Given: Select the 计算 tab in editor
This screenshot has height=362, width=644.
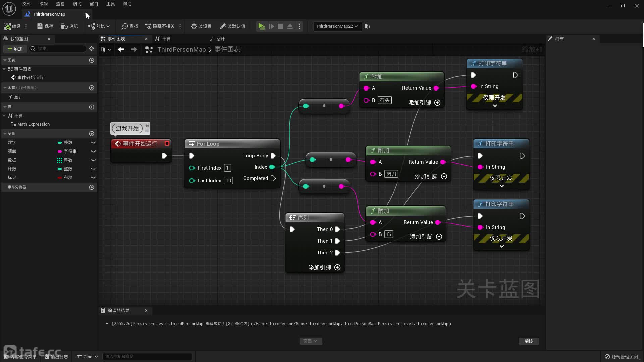Looking at the screenshot, I should tap(167, 39).
